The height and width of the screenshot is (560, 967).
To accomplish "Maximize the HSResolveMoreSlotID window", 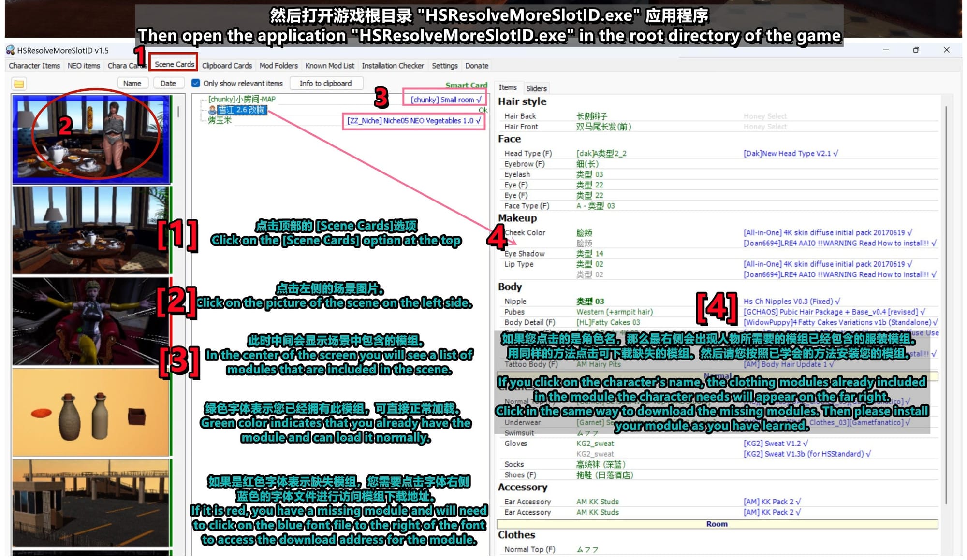I will 916,50.
